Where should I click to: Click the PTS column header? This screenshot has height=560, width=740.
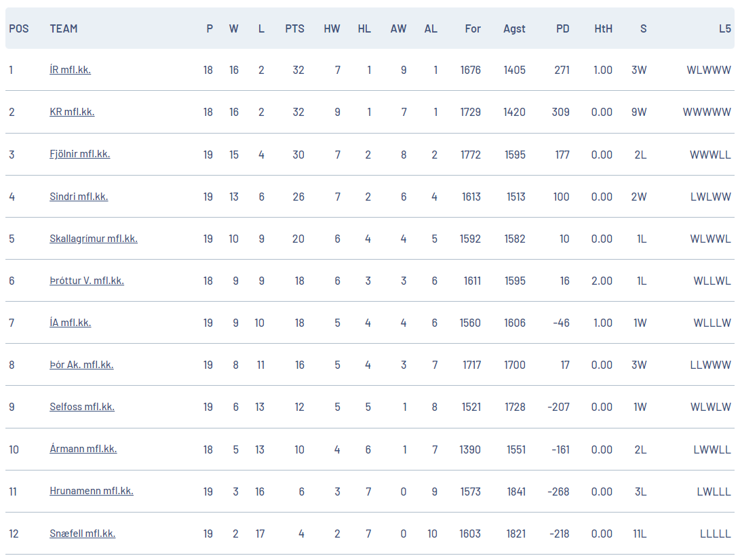click(x=294, y=28)
